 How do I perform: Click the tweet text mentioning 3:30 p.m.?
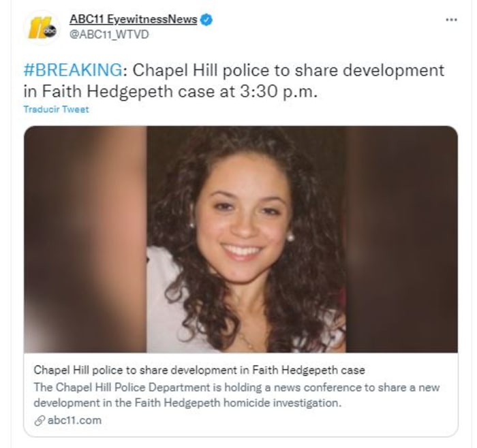click(x=170, y=91)
